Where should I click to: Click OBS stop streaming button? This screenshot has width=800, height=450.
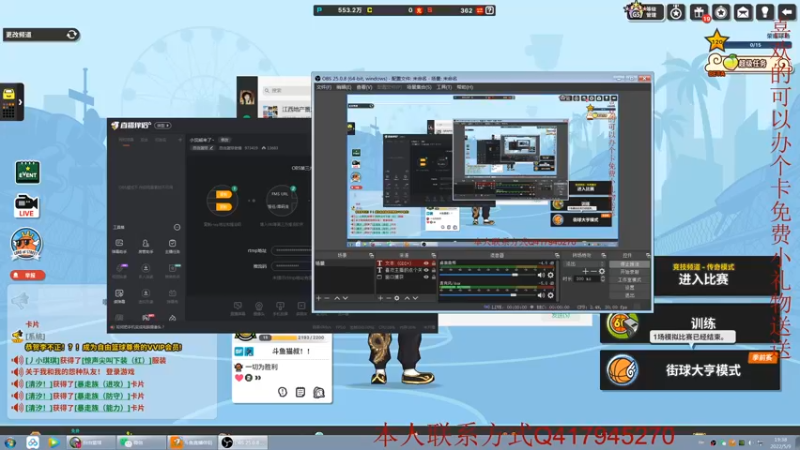click(629, 264)
